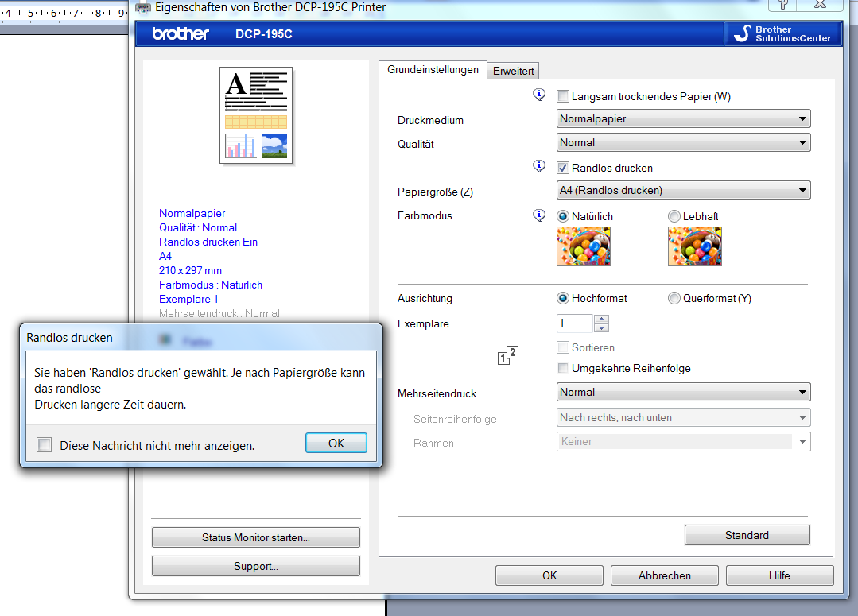
Task: Uncheck the Randlos drucken checkbox
Action: coord(562,168)
